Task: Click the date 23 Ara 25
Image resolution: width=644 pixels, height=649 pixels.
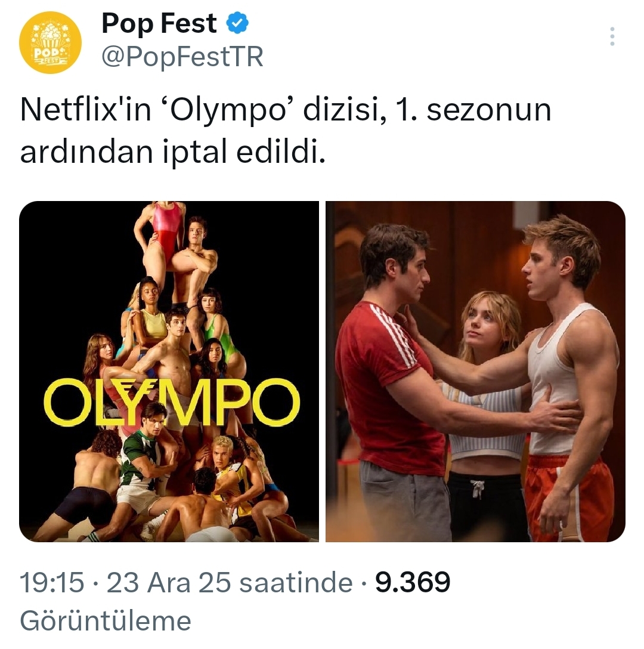Action: tap(168, 582)
